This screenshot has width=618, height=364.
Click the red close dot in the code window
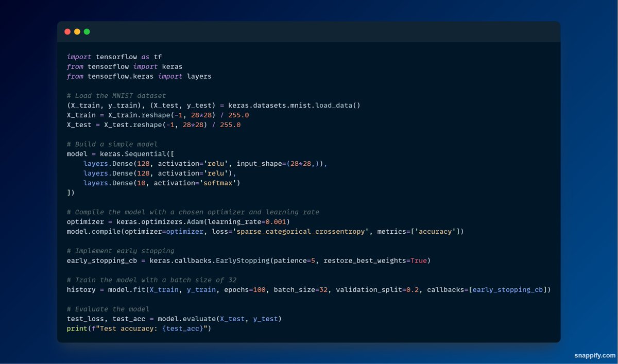tap(67, 31)
